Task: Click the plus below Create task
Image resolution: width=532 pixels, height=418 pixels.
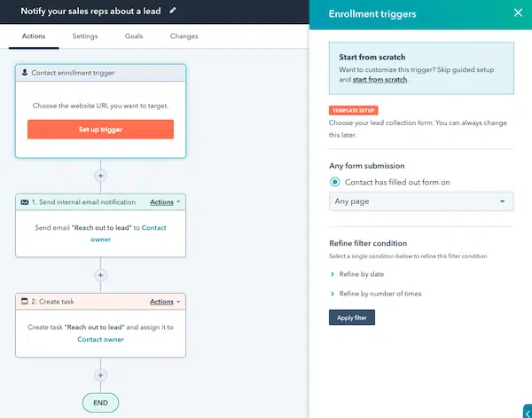Action: pyautogui.click(x=100, y=375)
